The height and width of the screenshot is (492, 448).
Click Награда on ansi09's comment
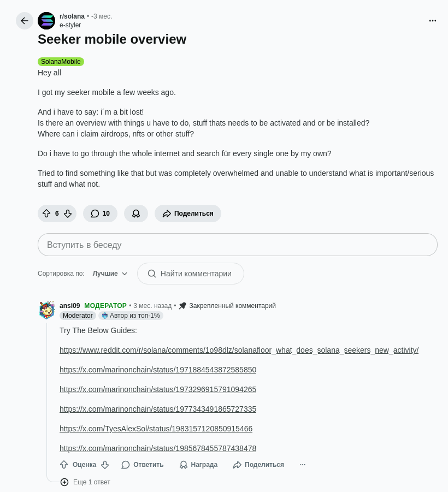198,465
